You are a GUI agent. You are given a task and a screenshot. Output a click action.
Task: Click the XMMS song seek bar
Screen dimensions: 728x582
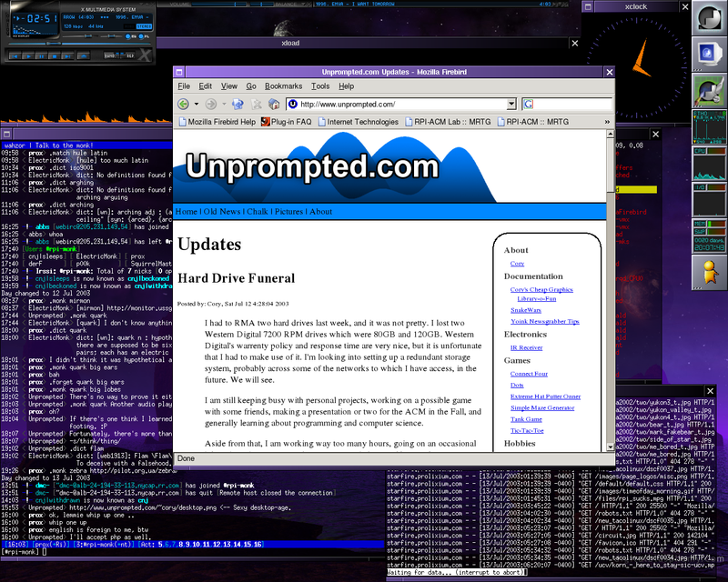click(80, 44)
